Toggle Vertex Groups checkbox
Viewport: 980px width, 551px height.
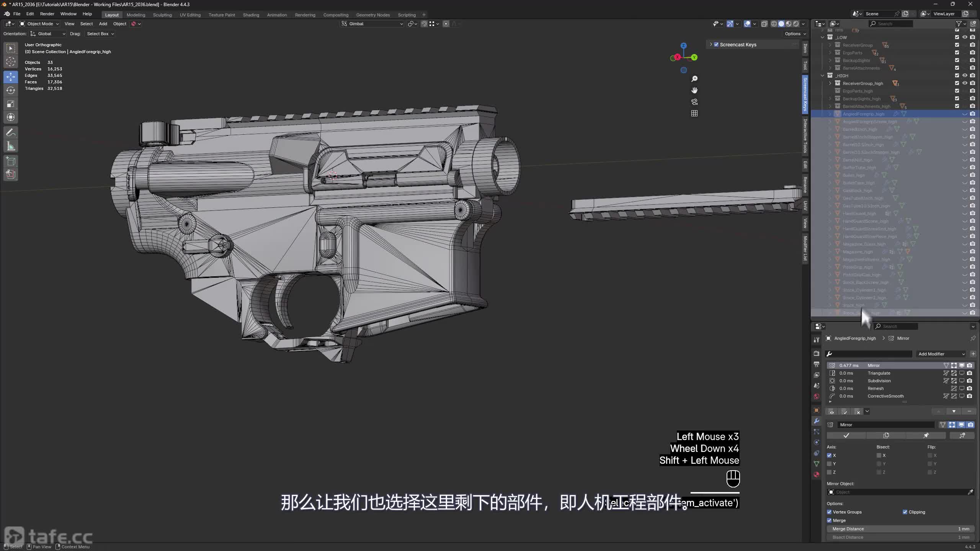(x=829, y=512)
